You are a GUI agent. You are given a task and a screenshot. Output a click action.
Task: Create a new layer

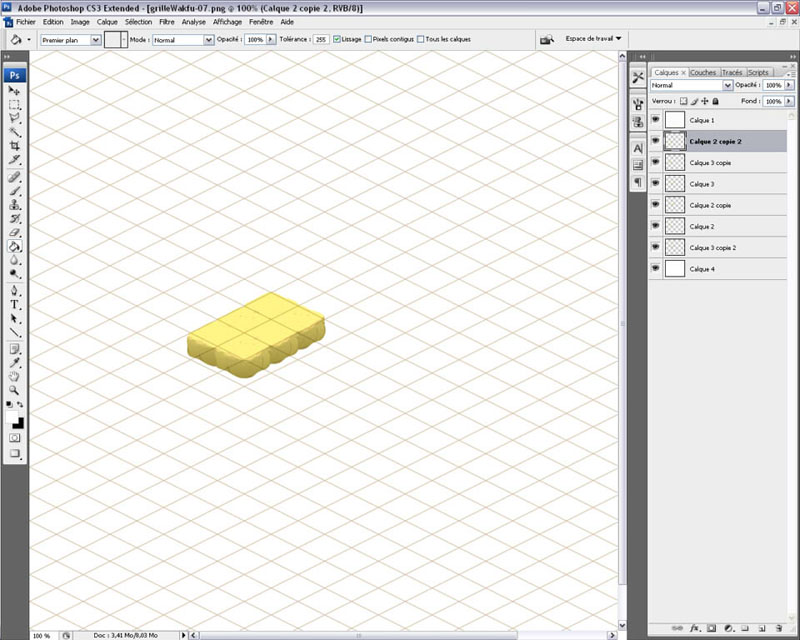pyautogui.click(x=762, y=628)
